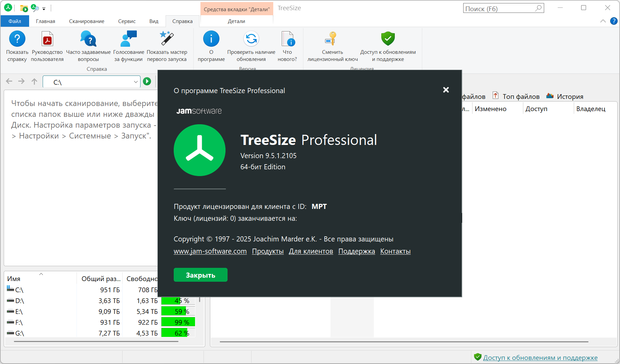The height and width of the screenshot is (364, 620).
Task: Click status bar updates and support link
Action: click(540, 358)
